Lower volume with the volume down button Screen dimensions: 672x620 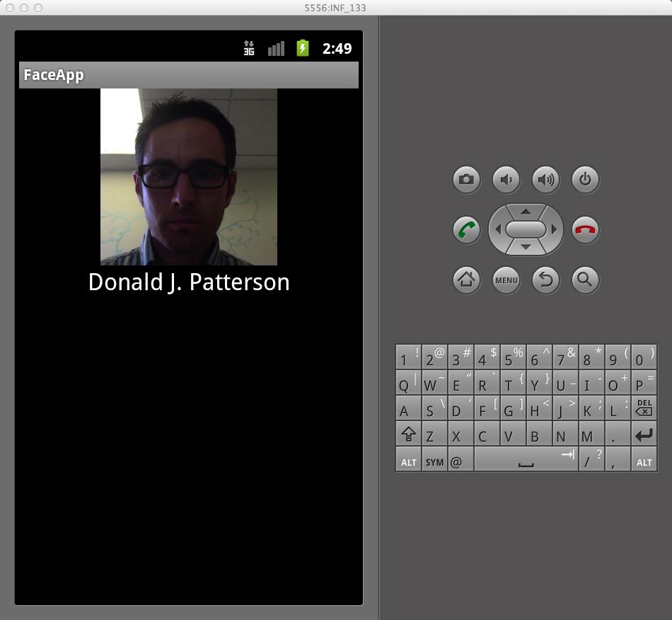point(506,180)
